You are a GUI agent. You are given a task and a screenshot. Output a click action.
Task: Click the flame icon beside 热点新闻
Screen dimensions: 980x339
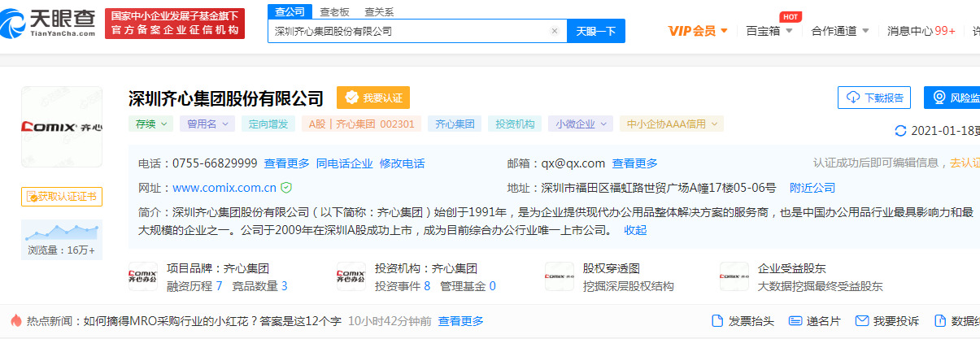click(15, 320)
